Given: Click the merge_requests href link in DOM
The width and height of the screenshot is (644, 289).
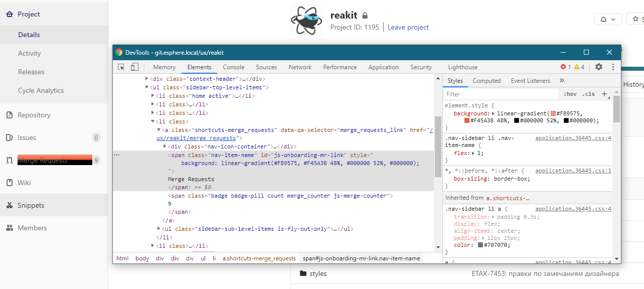Looking at the screenshot, I should [x=196, y=138].
